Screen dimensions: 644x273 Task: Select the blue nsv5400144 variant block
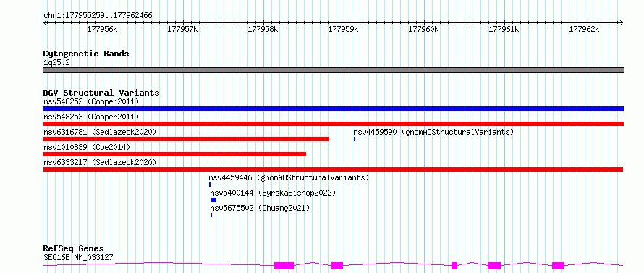pyautogui.click(x=213, y=200)
